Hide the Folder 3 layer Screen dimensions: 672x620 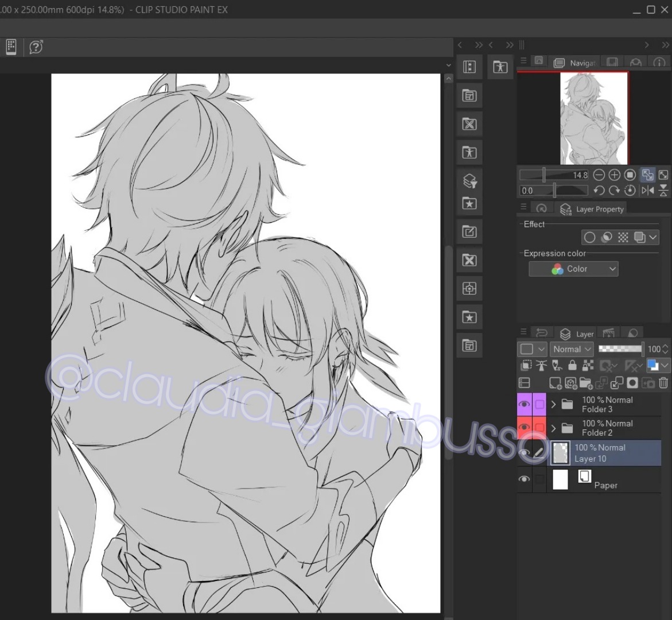click(524, 404)
